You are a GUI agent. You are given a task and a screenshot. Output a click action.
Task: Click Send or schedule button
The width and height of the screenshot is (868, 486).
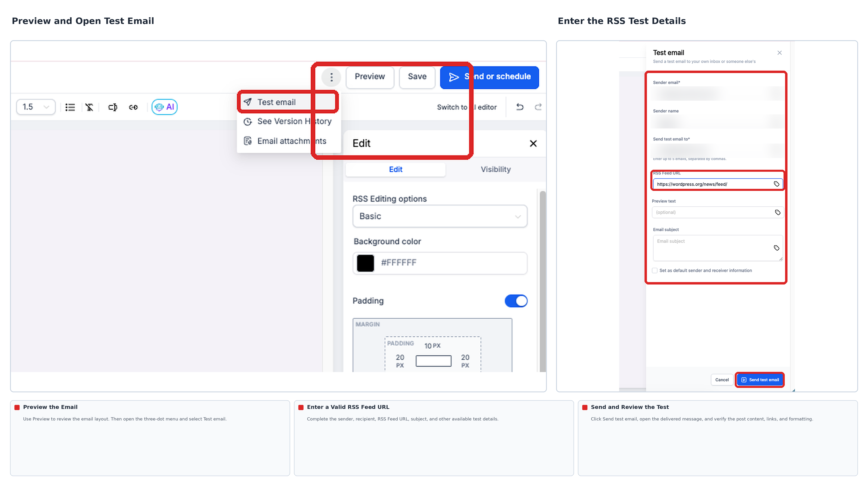[x=489, y=77]
